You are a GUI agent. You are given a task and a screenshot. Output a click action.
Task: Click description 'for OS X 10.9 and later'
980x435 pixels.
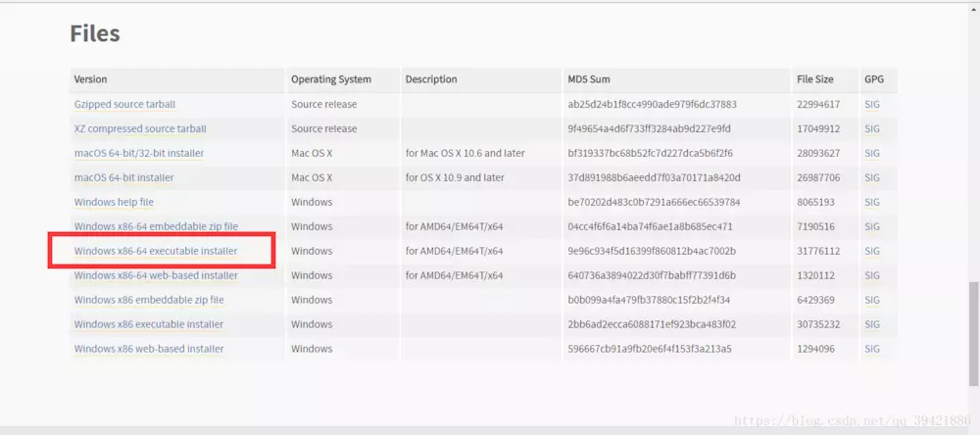click(x=455, y=177)
